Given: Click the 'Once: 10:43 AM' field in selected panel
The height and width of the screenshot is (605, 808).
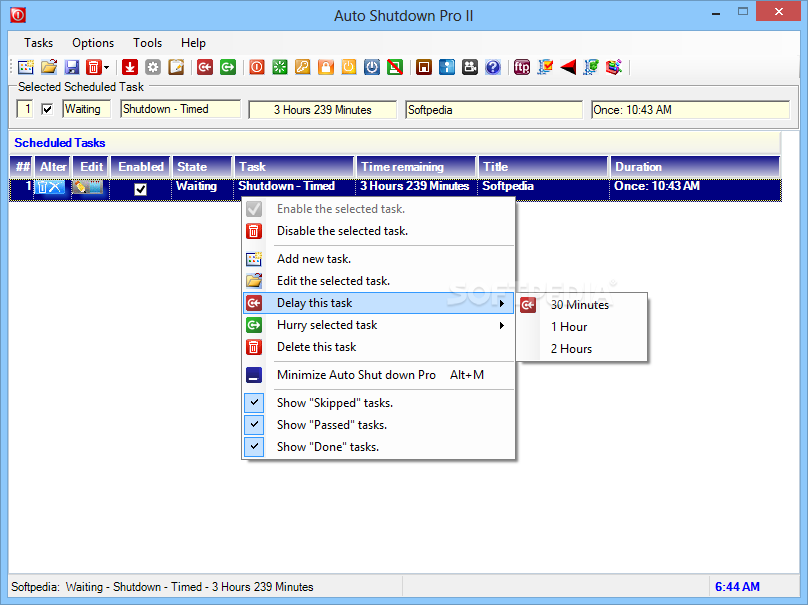Looking at the screenshot, I should tap(690, 110).
